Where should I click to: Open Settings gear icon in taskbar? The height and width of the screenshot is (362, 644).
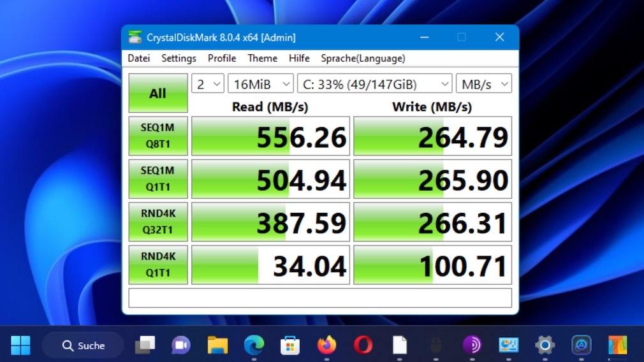coord(545,345)
